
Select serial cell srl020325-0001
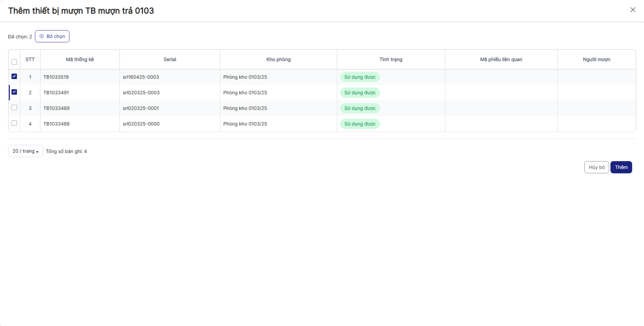point(141,108)
